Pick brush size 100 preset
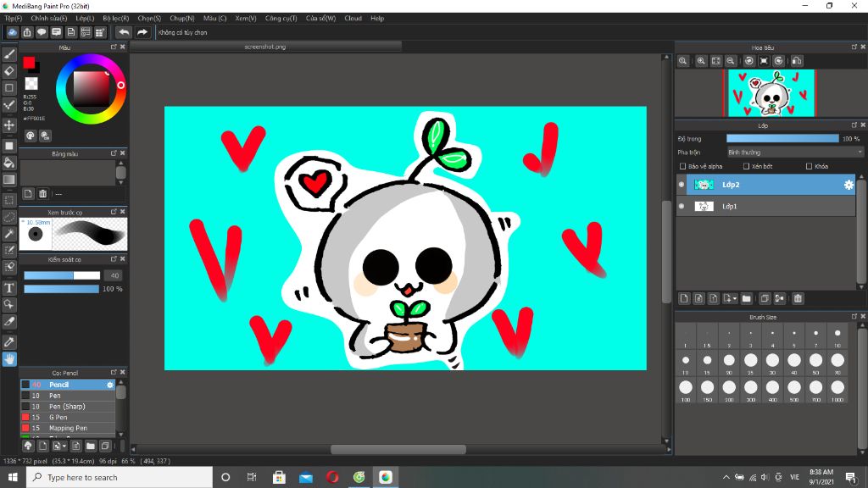 click(x=685, y=388)
